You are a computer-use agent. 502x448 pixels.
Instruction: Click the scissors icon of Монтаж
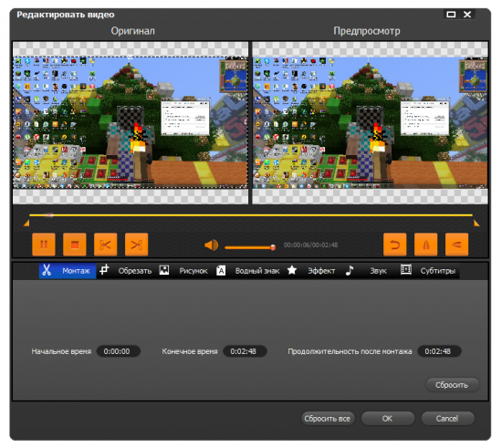coord(47,270)
